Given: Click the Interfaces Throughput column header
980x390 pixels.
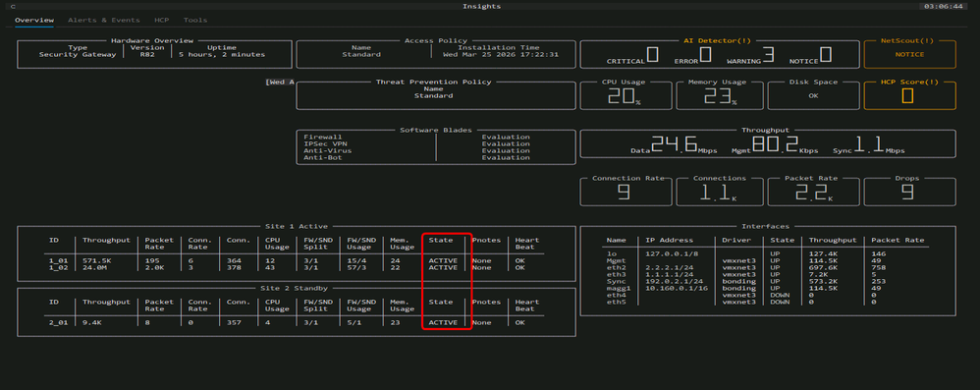Looking at the screenshot, I should (x=833, y=240).
